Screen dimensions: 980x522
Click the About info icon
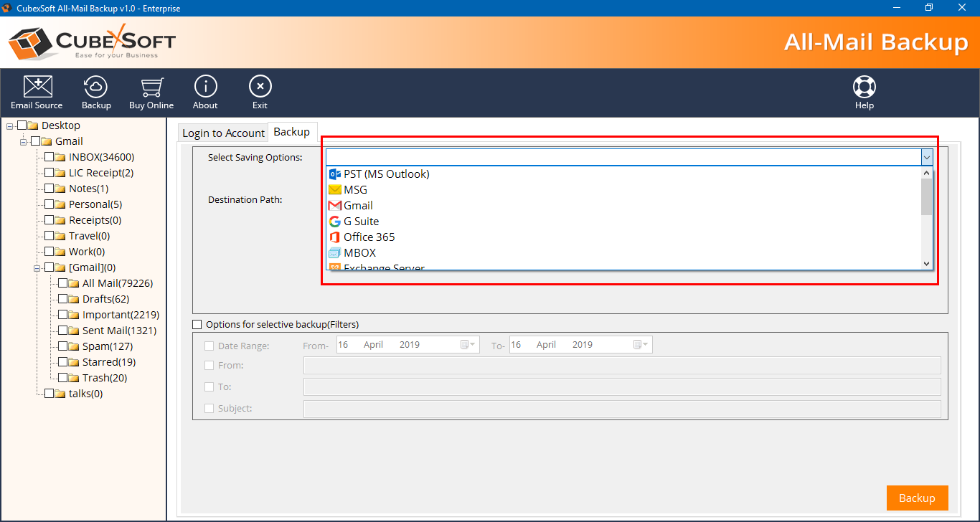tap(205, 91)
